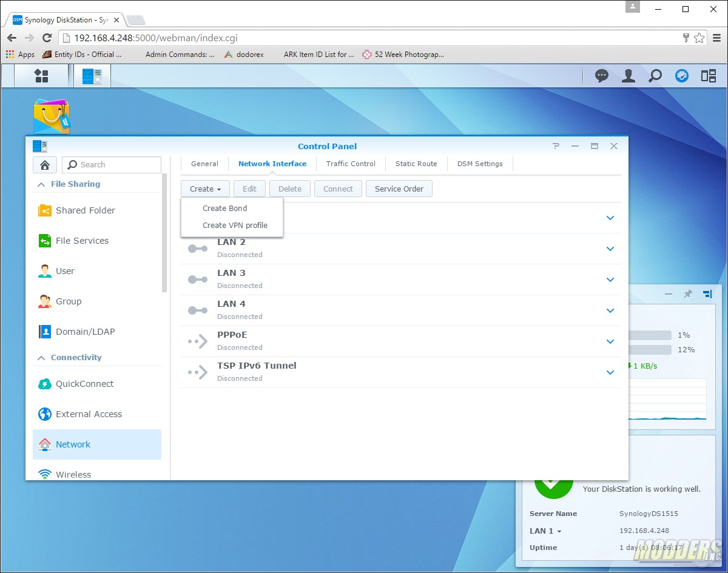Open Chrome Apps bookmark
Screen dimensions: 728x573
point(20,54)
